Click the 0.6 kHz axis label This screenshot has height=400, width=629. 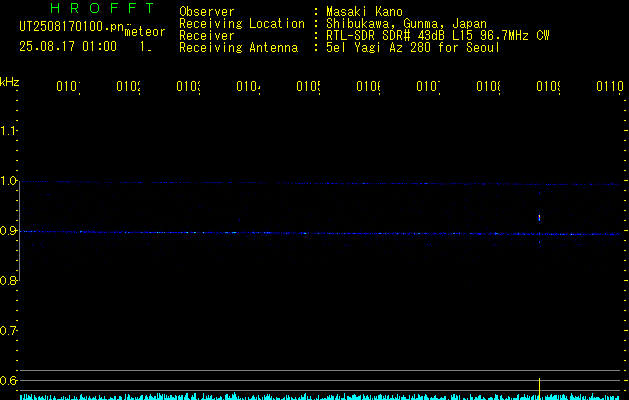pos(8,380)
